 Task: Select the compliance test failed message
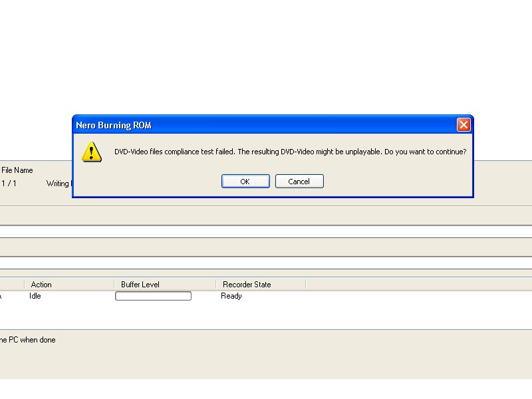click(x=291, y=152)
